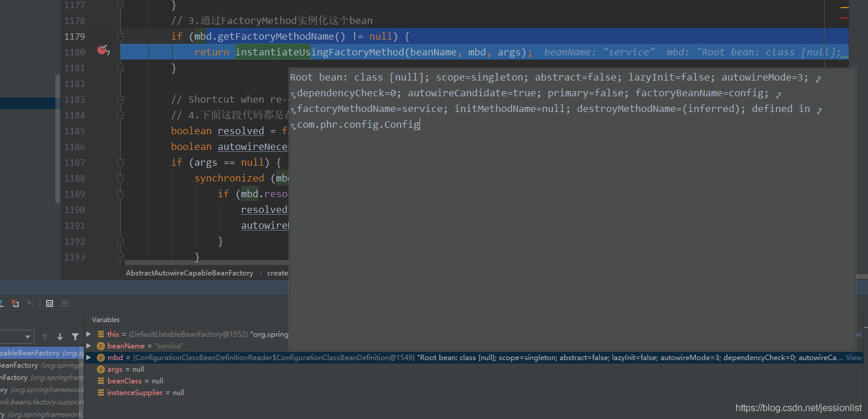Click inline beanName: "service" hint
This screenshot has width=868, height=419.
[x=600, y=52]
